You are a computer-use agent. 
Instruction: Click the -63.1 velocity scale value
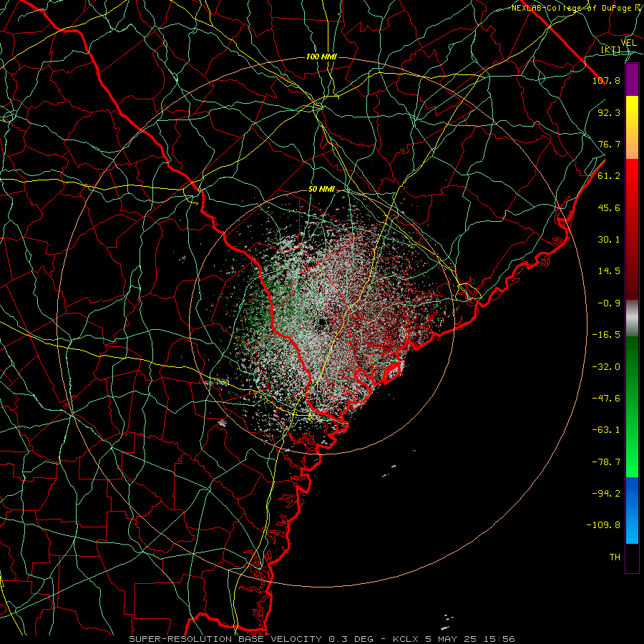(606, 430)
